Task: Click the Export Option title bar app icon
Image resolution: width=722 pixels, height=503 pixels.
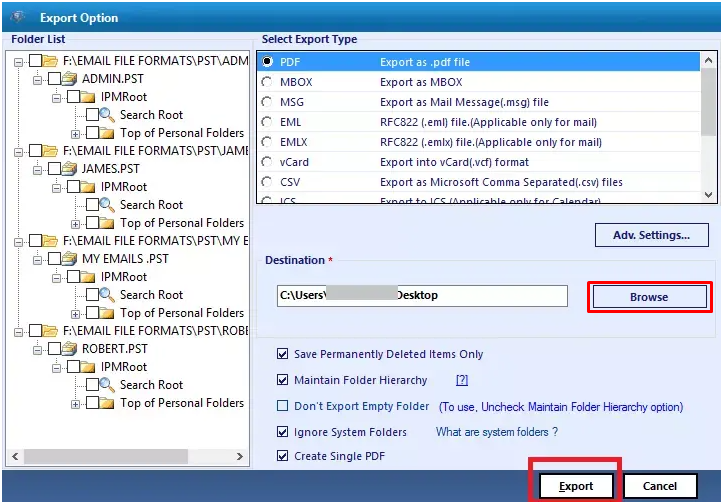Action: tap(17, 18)
